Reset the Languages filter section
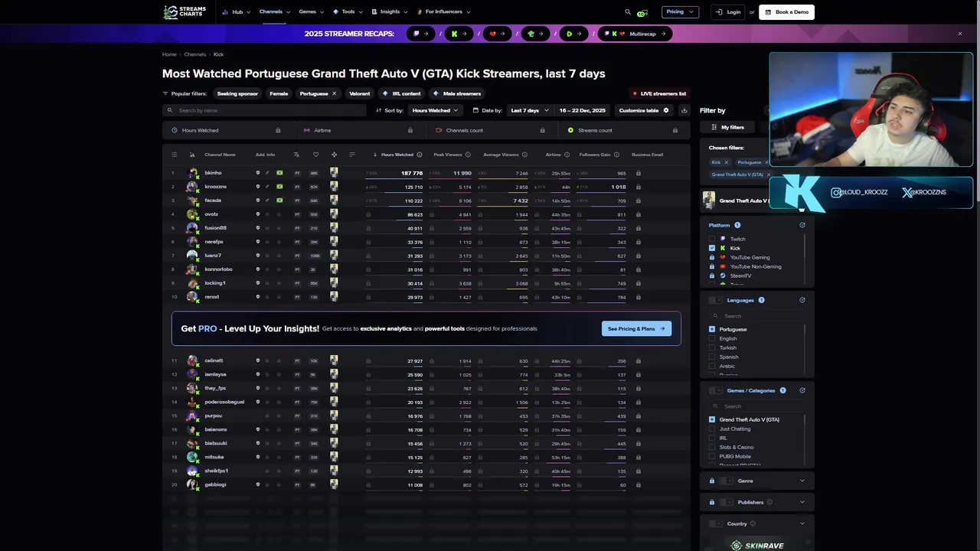Viewport: 980px width, 551px height. (x=802, y=300)
